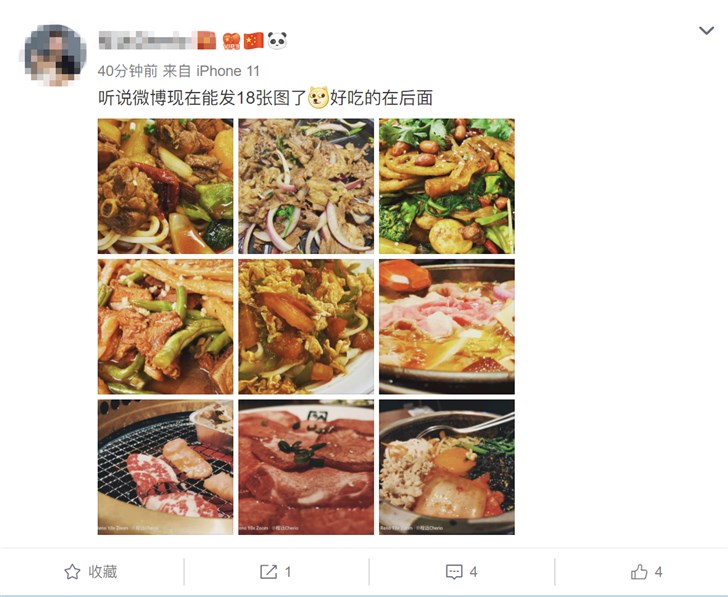Click the China flag emoji icon
This screenshot has height=597, width=728.
pos(254,41)
